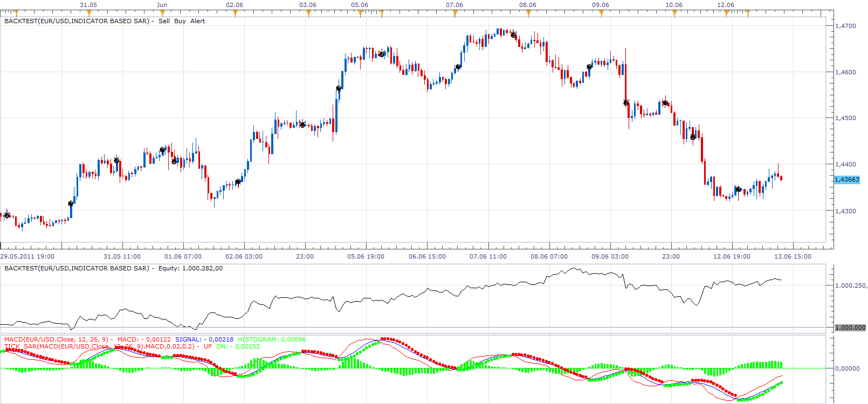Click the 1,4400 price axis label
The image size is (868, 404).
pos(845,164)
